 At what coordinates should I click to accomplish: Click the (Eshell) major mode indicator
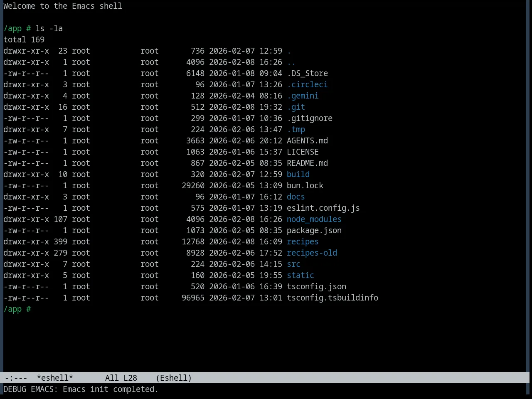pyautogui.click(x=174, y=378)
